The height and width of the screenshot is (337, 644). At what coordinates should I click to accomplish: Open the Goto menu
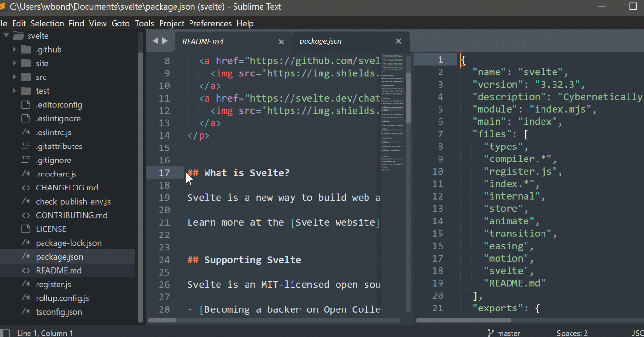121,23
